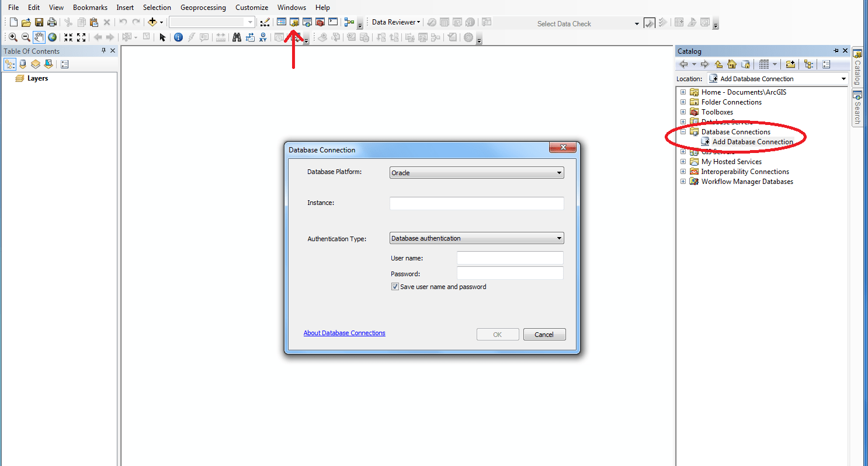This screenshot has height=466, width=868.
Task: Click the Connect To Folder icon in Catalog
Action: (790, 64)
